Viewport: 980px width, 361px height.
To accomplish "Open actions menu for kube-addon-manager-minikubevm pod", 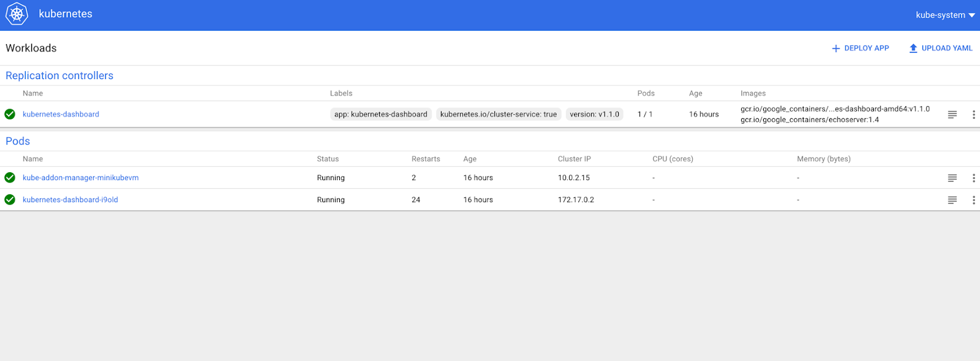I will [973, 178].
